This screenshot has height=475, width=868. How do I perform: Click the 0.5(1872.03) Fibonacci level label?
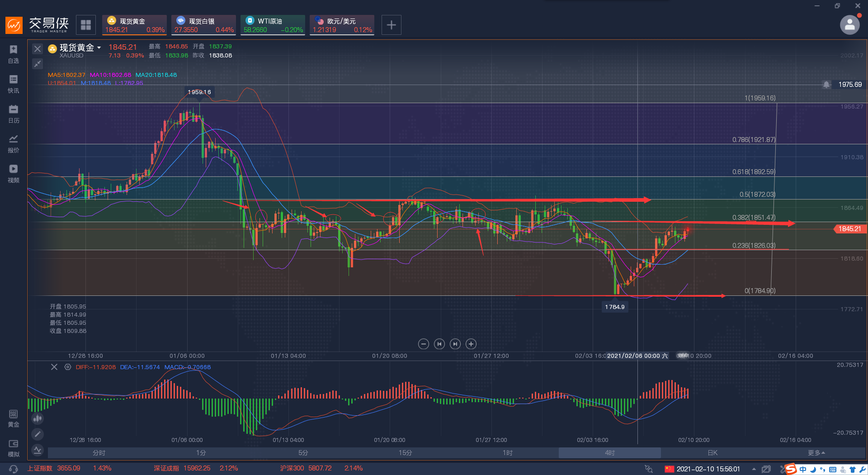[757, 195]
